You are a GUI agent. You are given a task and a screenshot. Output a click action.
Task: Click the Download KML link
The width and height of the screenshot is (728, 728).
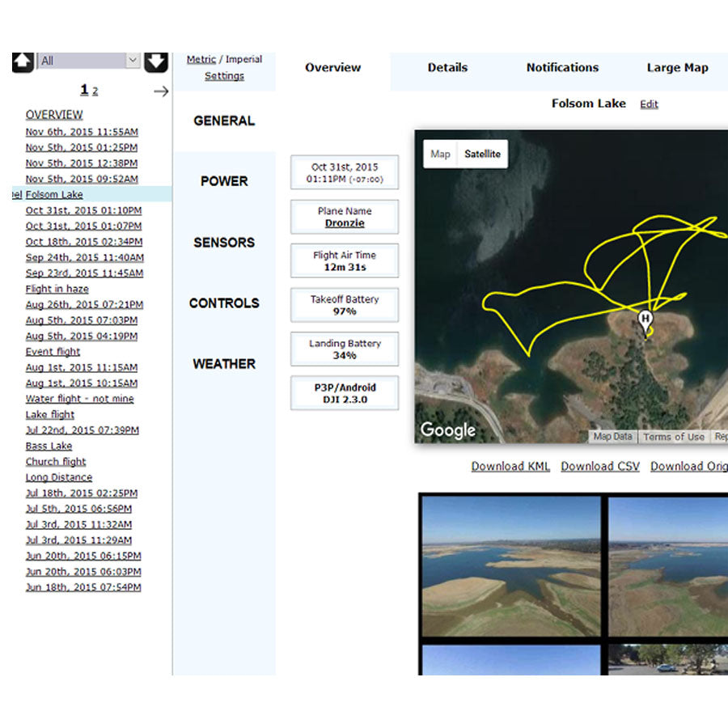[510, 467]
